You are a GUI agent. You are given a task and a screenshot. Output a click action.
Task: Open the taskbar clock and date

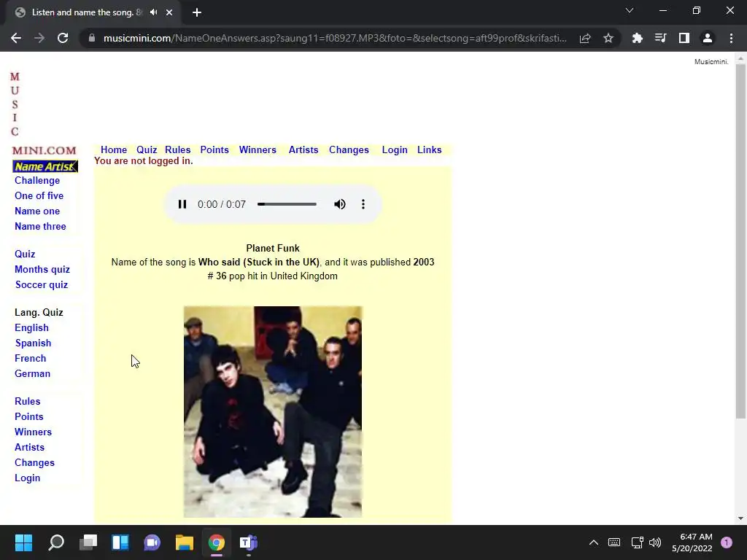(692, 542)
